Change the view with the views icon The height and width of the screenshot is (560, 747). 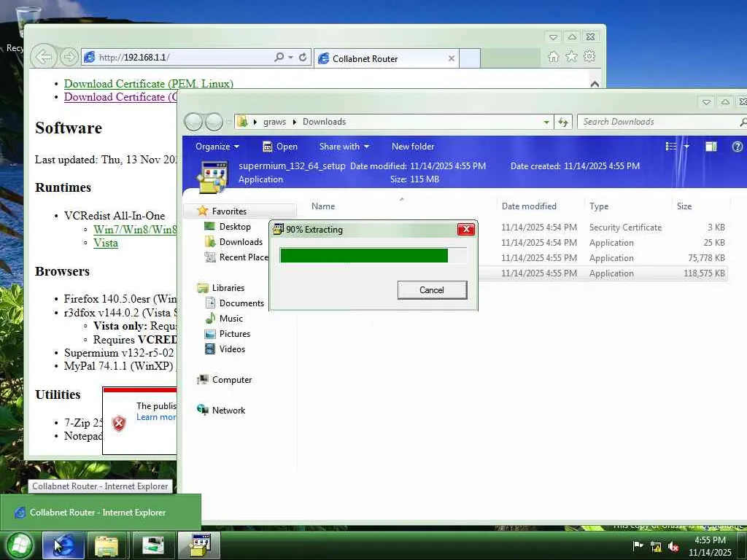671,147
